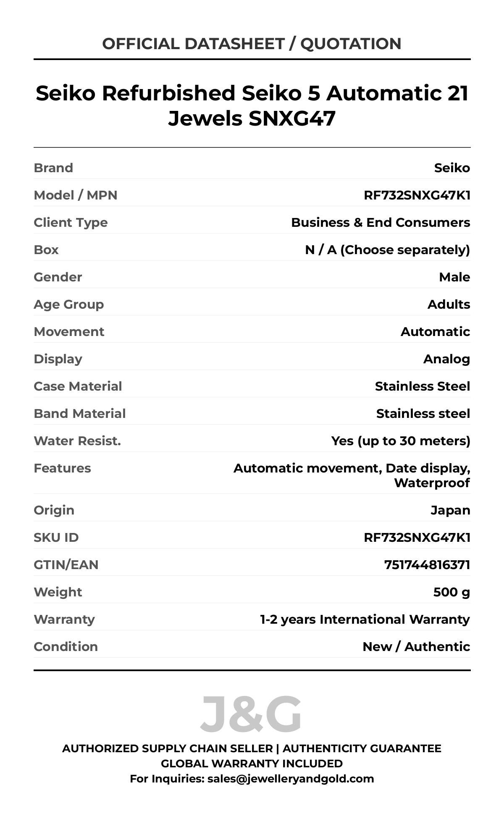Click the Official Datasheet / Quotation header
The width and height of the screenshot is (504, 840).
pos(252,44)
